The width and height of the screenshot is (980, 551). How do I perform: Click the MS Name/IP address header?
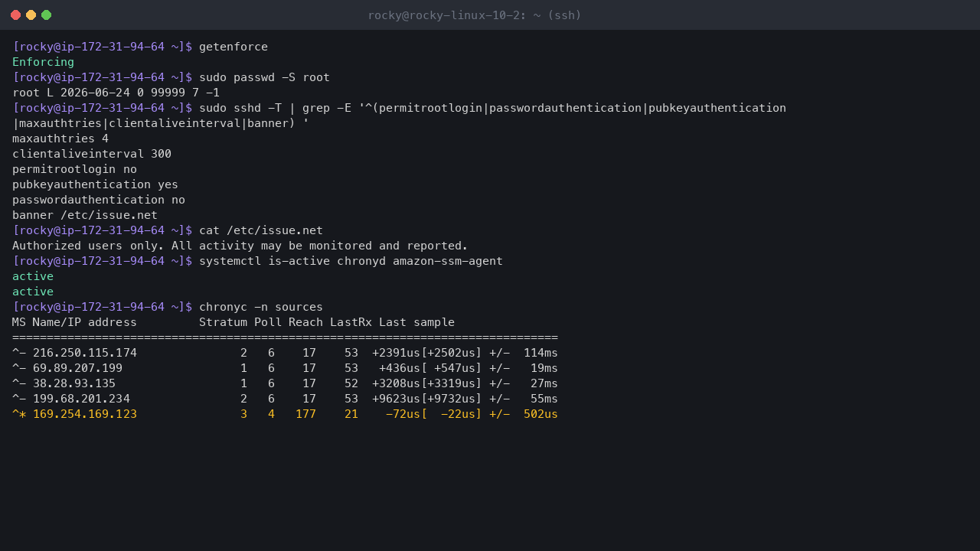(74, 322)
